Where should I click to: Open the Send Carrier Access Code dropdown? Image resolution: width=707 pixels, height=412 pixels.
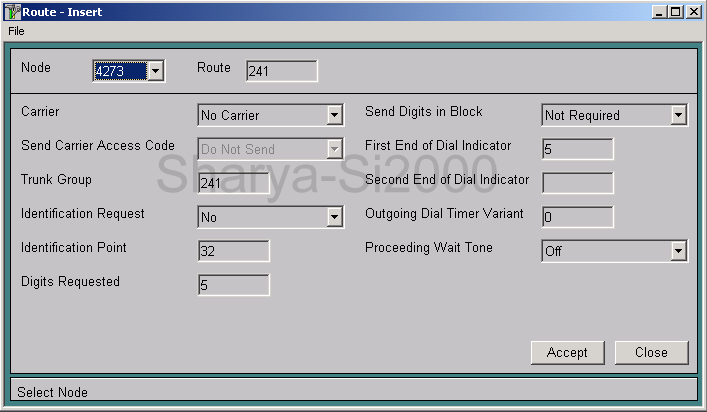(335, 150)
